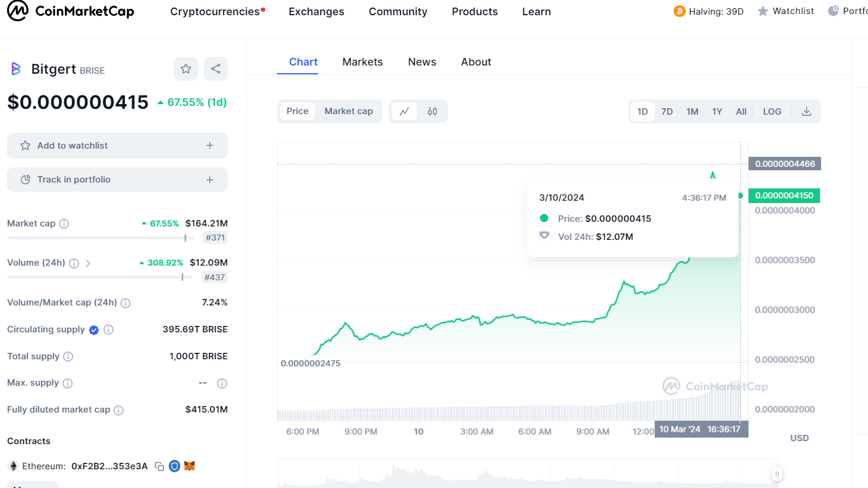Set chart range to 1D
The width and height of the screenshot is (868, 488).
(x=643, y=111)
